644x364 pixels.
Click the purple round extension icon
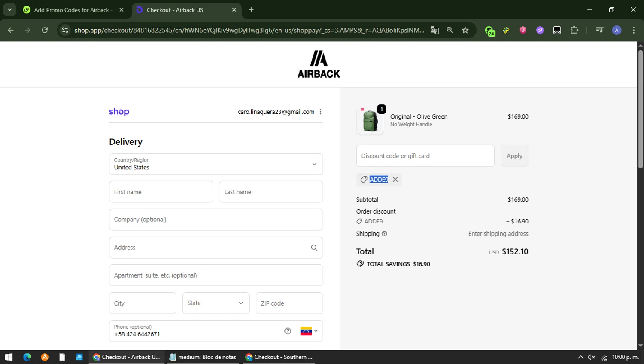(540, 30)
